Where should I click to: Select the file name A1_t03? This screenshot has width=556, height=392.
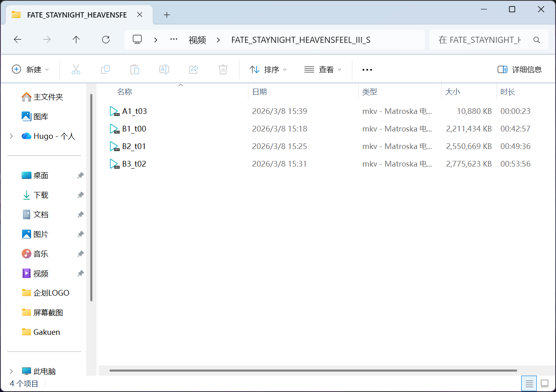click(134, 111)
